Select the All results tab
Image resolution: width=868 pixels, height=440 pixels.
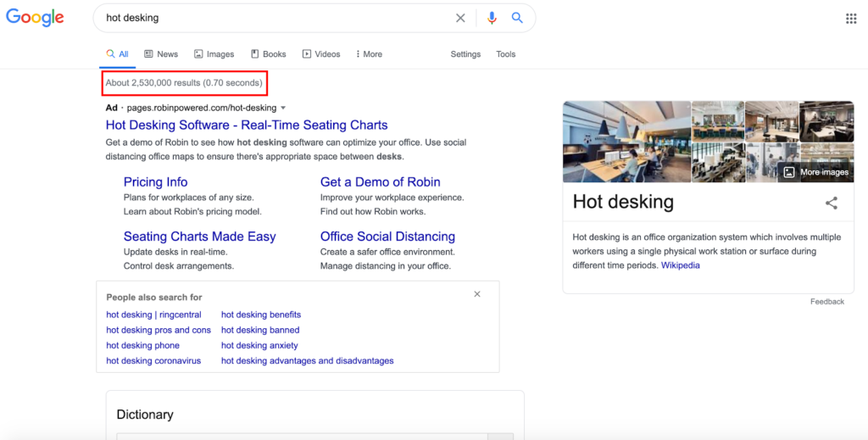point(117,54)
